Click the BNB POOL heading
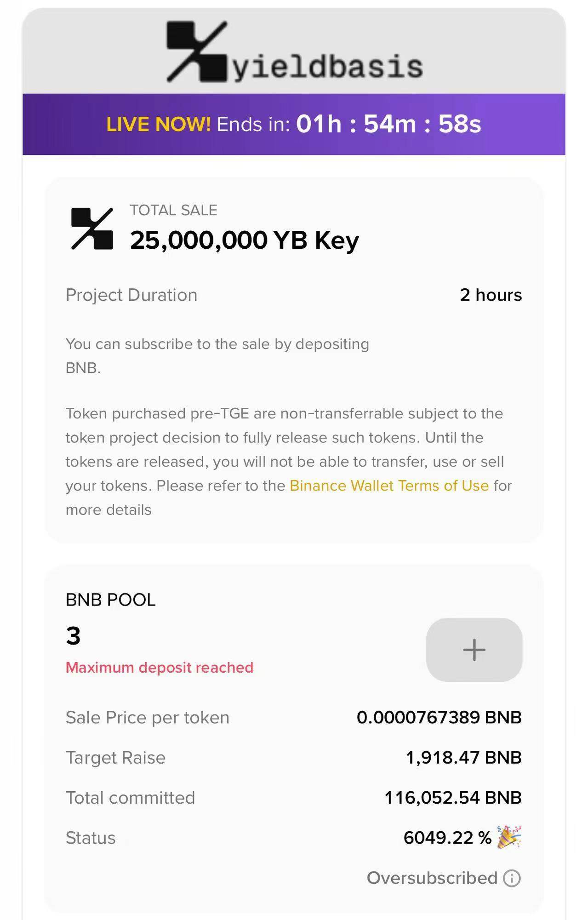The width and height of the screenshot is (588, 920). point(111,600)
